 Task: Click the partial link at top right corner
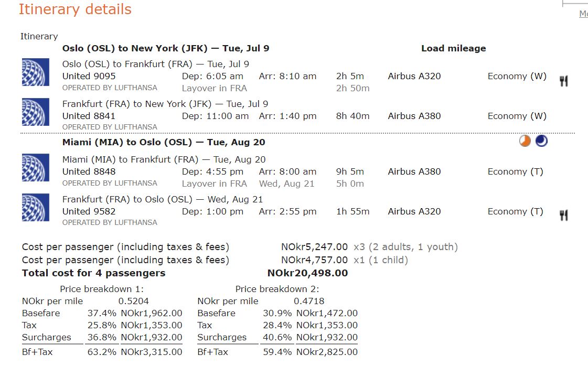(583, 14)
